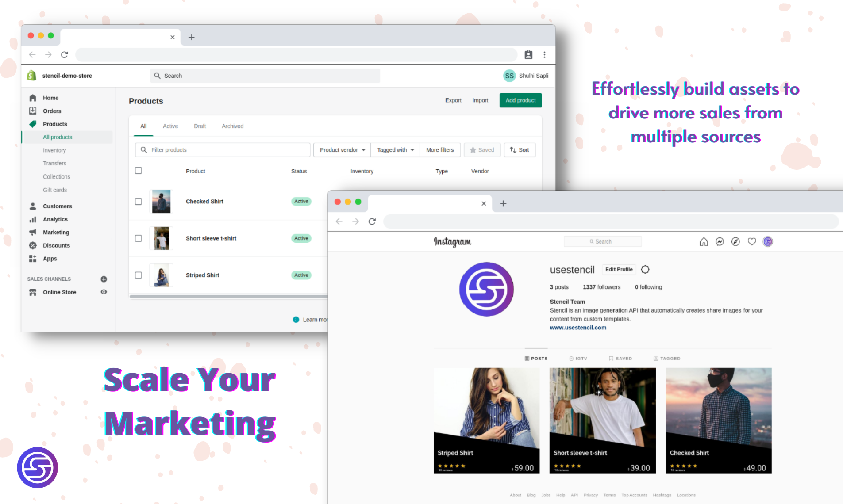
Task: Click the Filter products input
Action: (x=223, y=150)
